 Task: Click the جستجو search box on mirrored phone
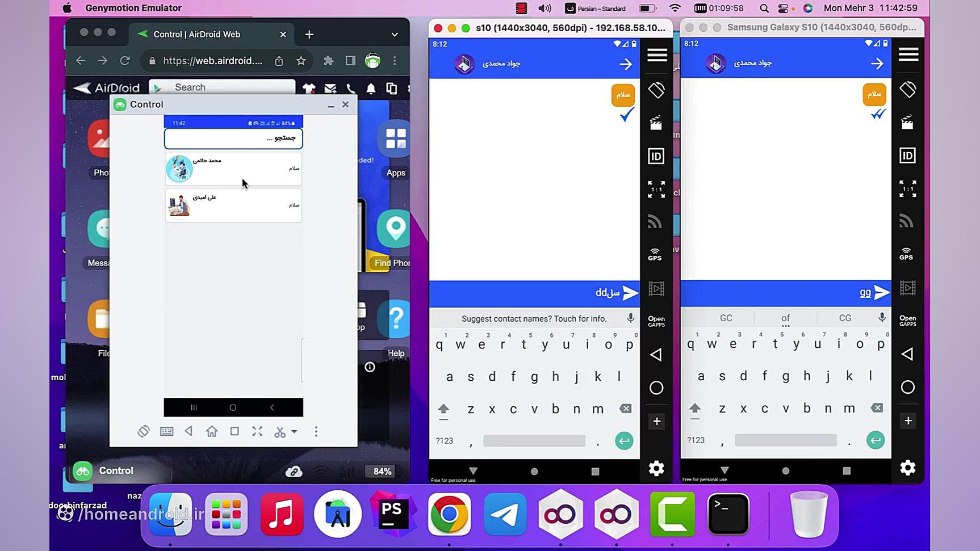coord(233,138)
